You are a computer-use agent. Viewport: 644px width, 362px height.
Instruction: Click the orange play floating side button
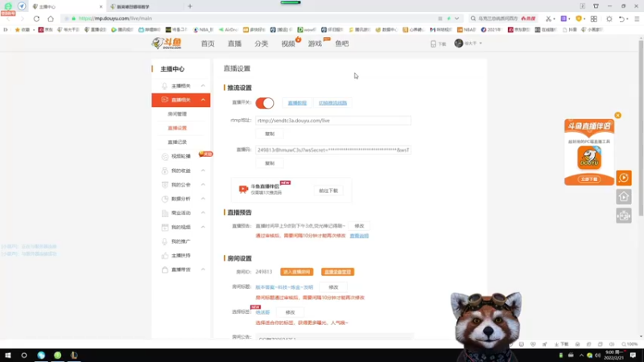pos(623,178)
